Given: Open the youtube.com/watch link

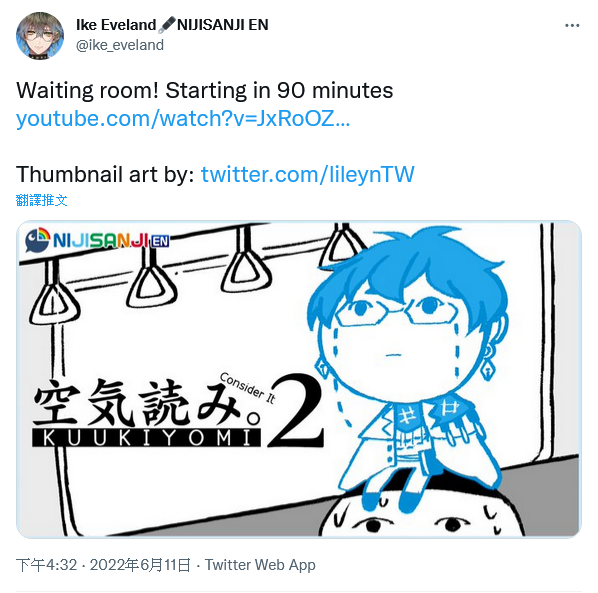Looking at the screenshot, I should [183, 119].
